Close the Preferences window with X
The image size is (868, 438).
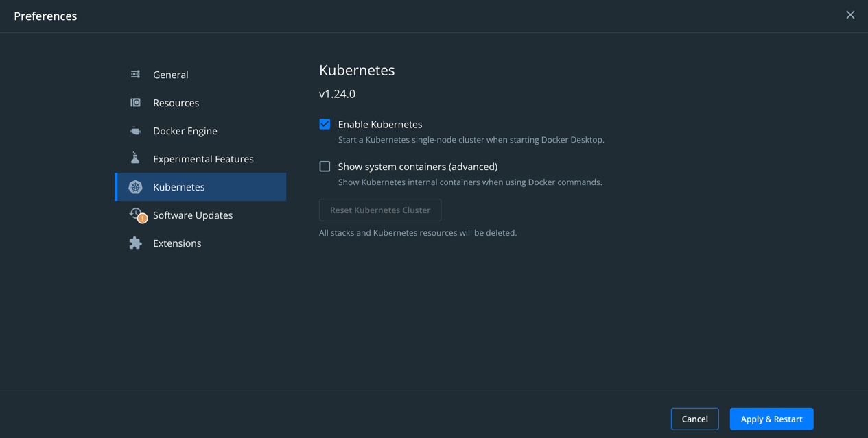pyautogui.click(x=850, y=15)
